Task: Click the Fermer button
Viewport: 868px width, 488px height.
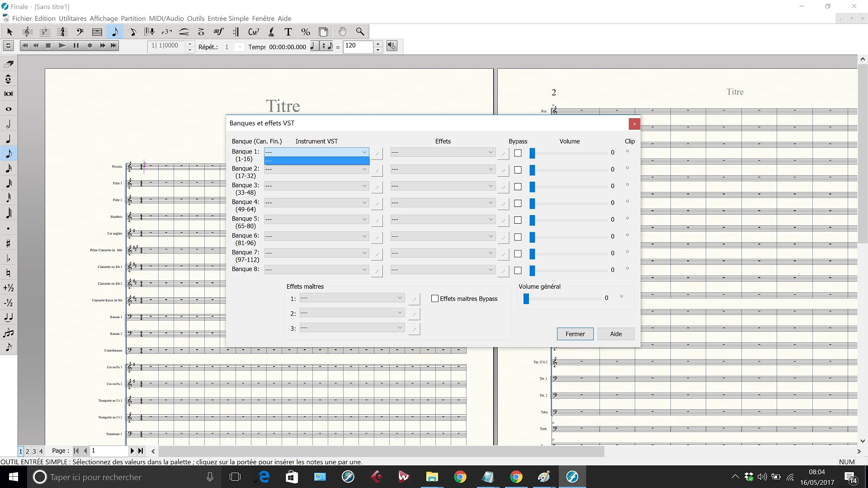Action: 575,334
